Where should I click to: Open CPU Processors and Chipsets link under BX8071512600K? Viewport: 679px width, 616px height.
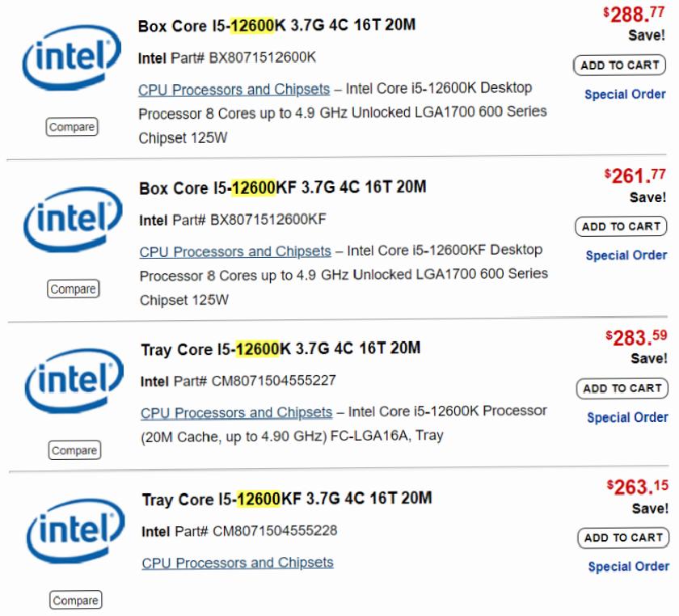pos(234,90)
